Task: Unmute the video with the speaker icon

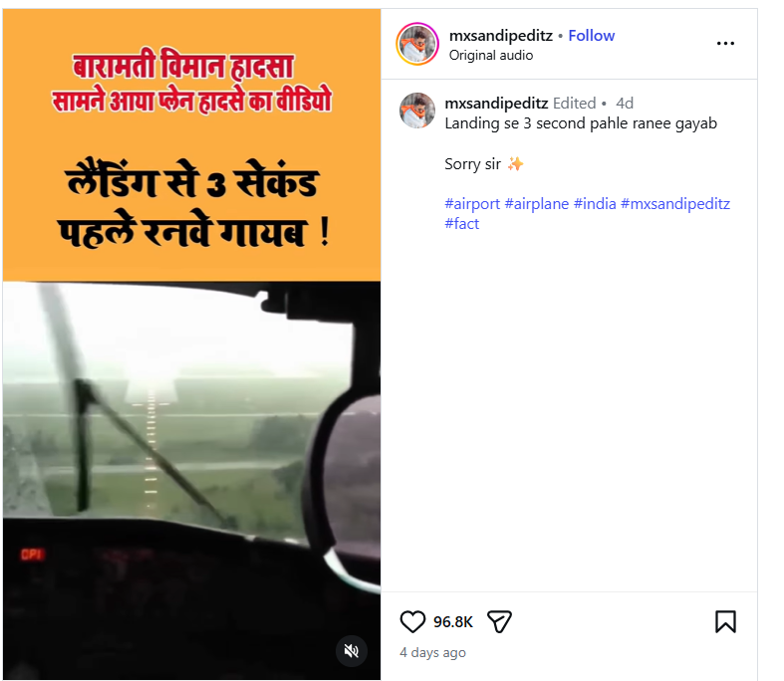Action: pos(352,650)
